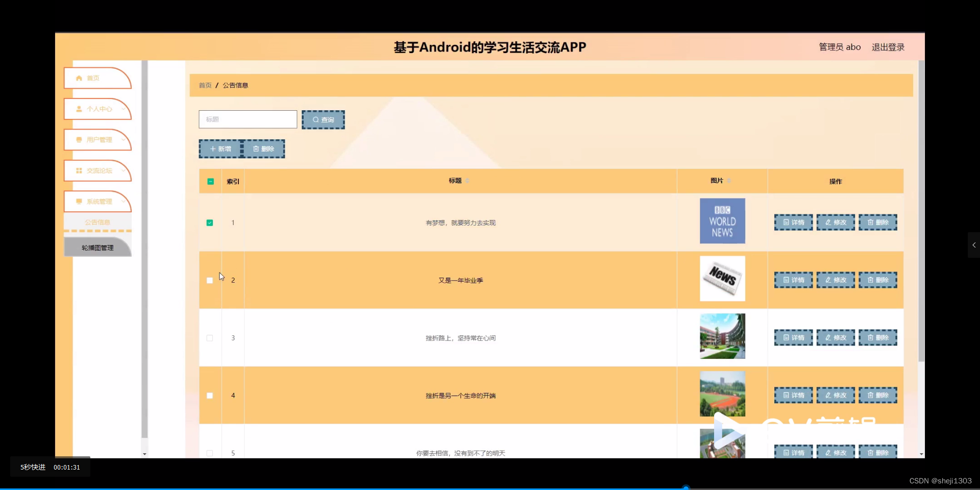Image resolution: width=980 pixels, height=490 pixels.
Task: Click 退出登录 to log out
Action: [x=887, y=47]
